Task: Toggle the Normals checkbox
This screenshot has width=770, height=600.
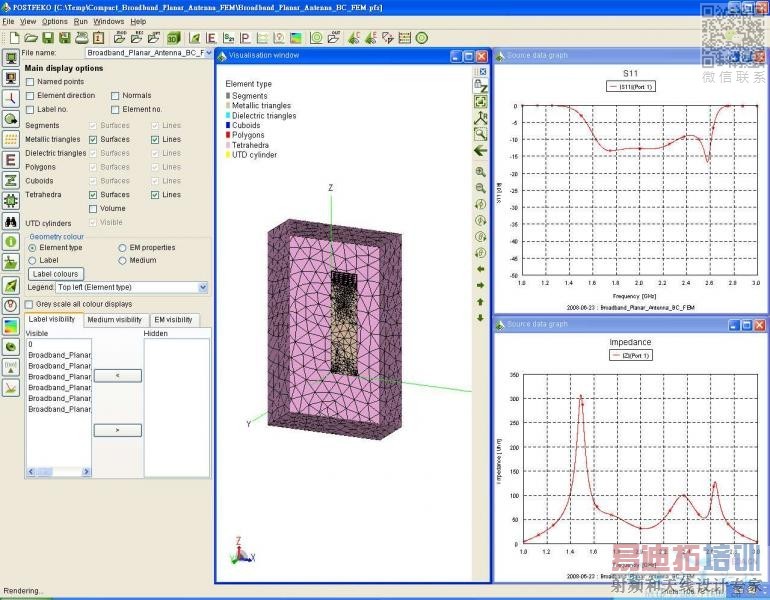Action: (115, 96)
